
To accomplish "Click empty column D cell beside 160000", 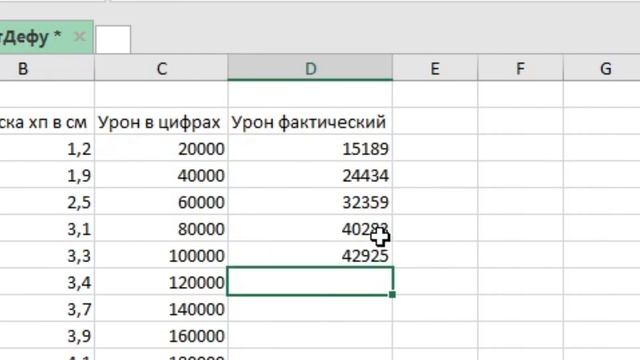I will click(310, 336).
